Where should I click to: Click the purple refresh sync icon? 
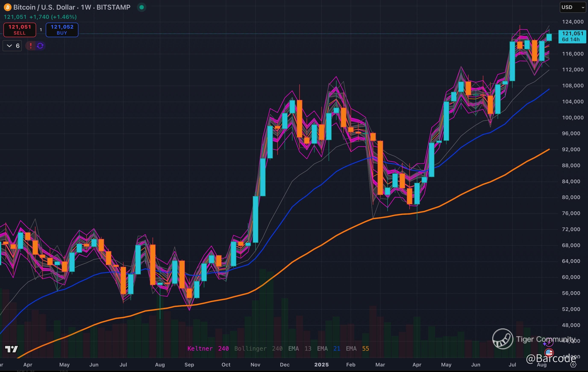pos(40,46)
